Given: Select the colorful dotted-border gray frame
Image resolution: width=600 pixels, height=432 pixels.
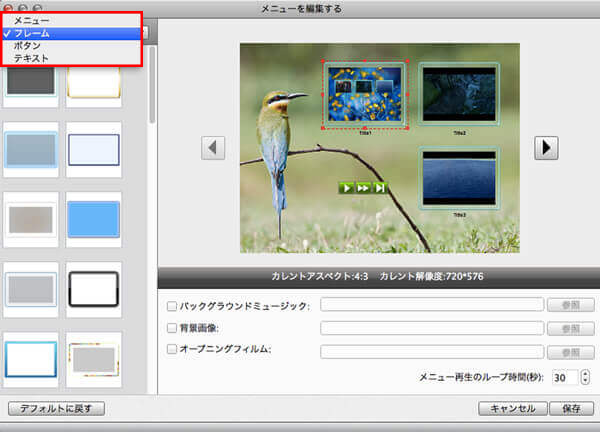Looking at the screenshot, I should point(94,360).
